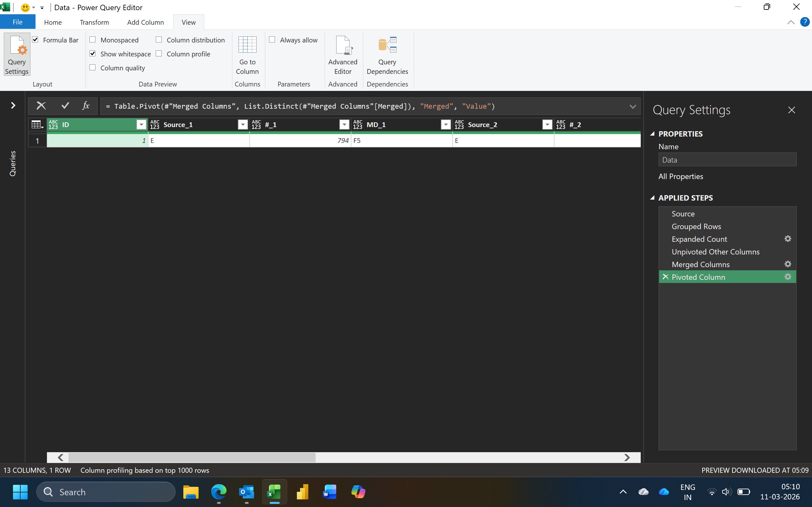Viewport: 812px width, 507px height.
Task: Open gear settings for Expanded Count step
Action: [x=788, y=239]
